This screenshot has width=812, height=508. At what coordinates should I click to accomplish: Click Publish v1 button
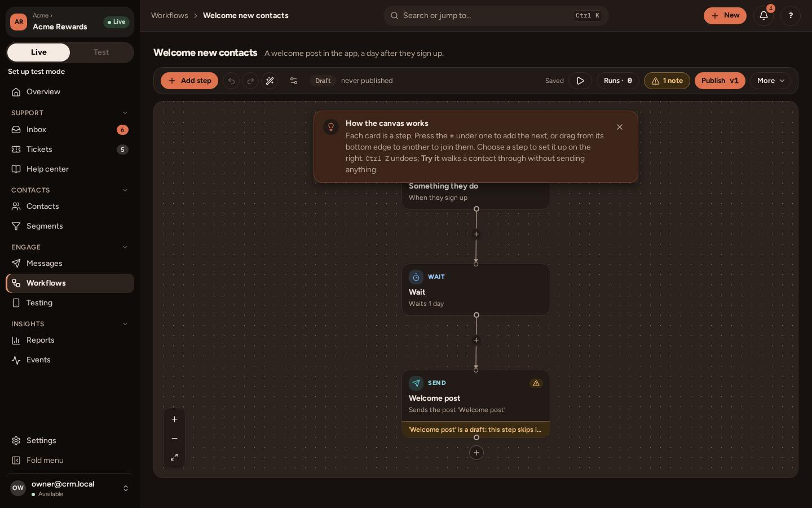pos(720,81)
